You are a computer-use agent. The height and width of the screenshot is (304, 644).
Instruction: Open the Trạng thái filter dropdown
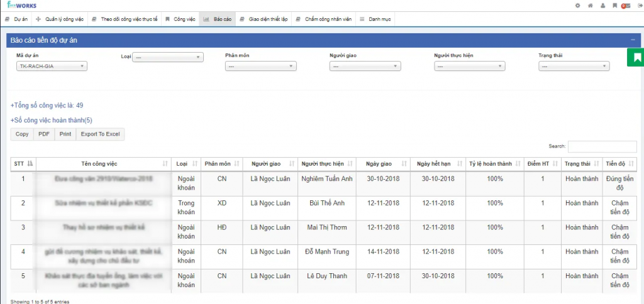[574, 66]
